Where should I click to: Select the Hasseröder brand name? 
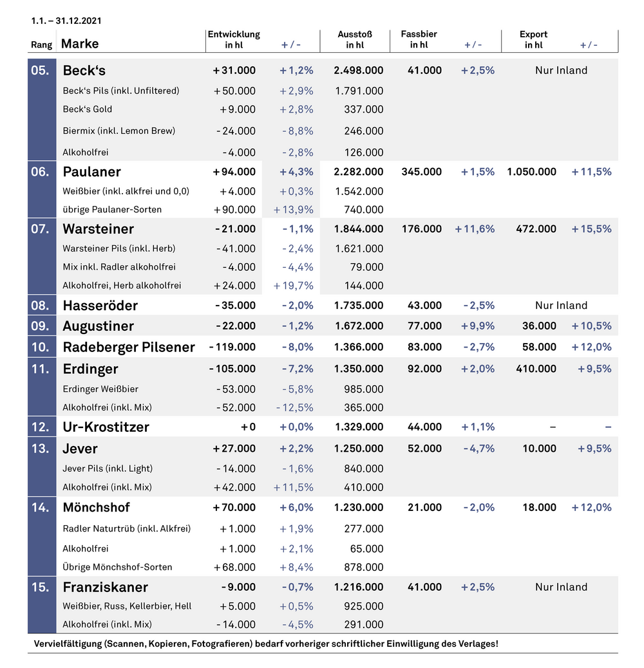pyautogui.click(x=100, y=305)
